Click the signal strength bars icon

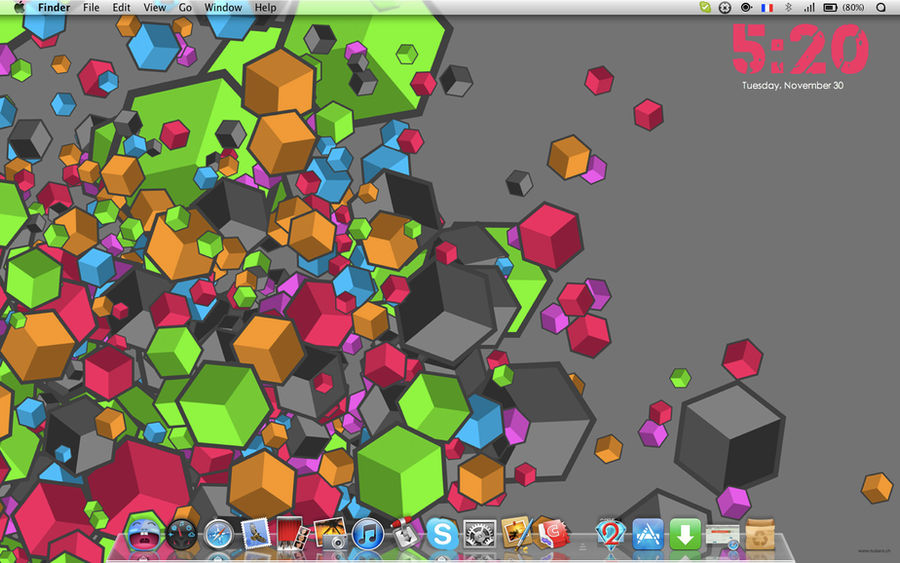pyautogui.click(x=809, y=7)
